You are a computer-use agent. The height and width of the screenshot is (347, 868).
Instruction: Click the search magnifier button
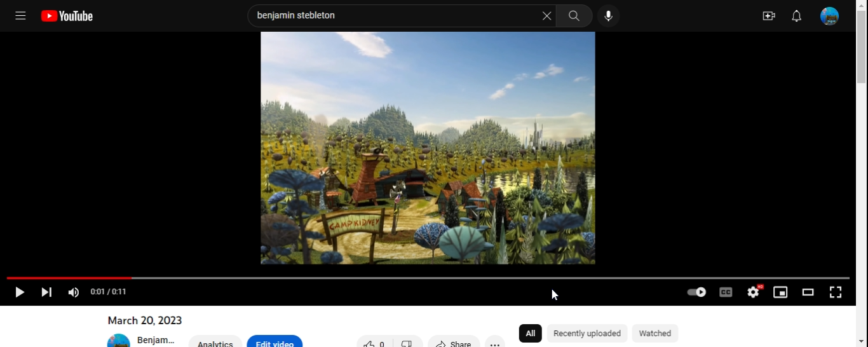pyautogui.click(x=574, y=16)
